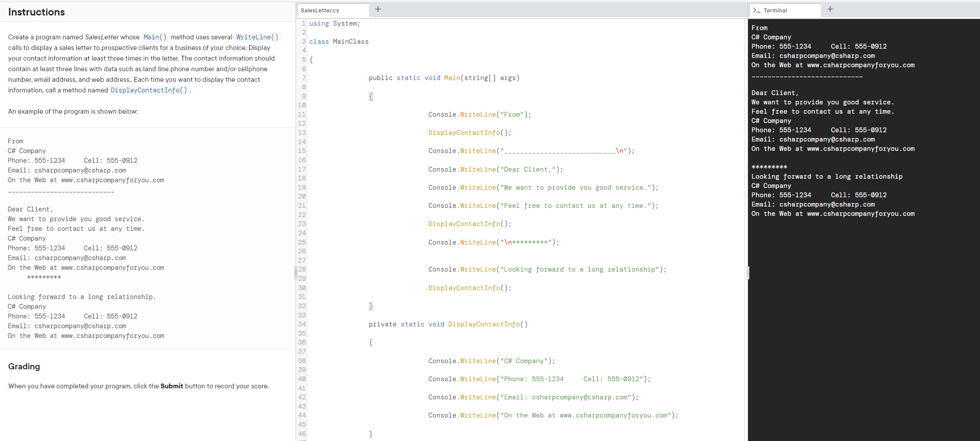Click line number 11 in the editor
The width and height of the screenshot is (980, 441).
tap(302, 114)
